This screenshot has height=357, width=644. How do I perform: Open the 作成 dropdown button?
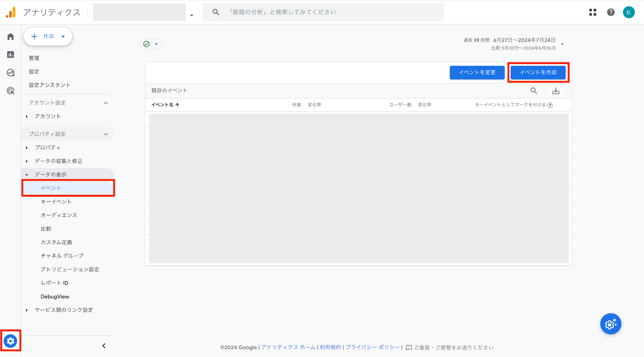(48, 37)
